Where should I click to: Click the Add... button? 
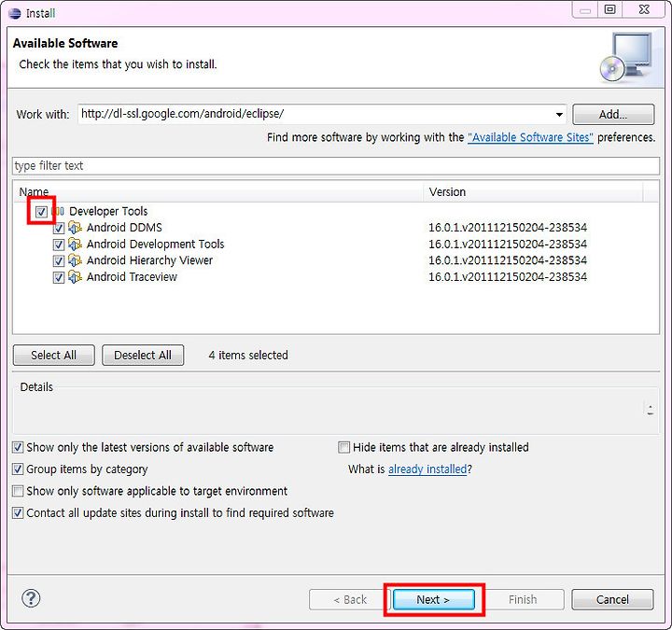click(613, 115)
